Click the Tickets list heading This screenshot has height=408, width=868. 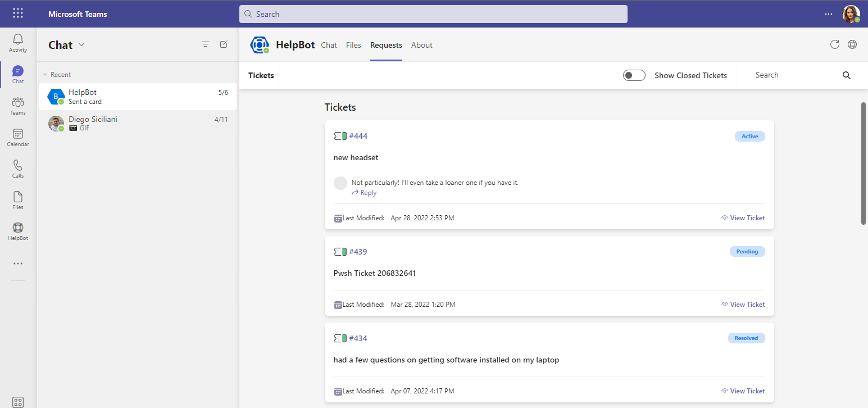pyautogui.click(x=340, y=107)
